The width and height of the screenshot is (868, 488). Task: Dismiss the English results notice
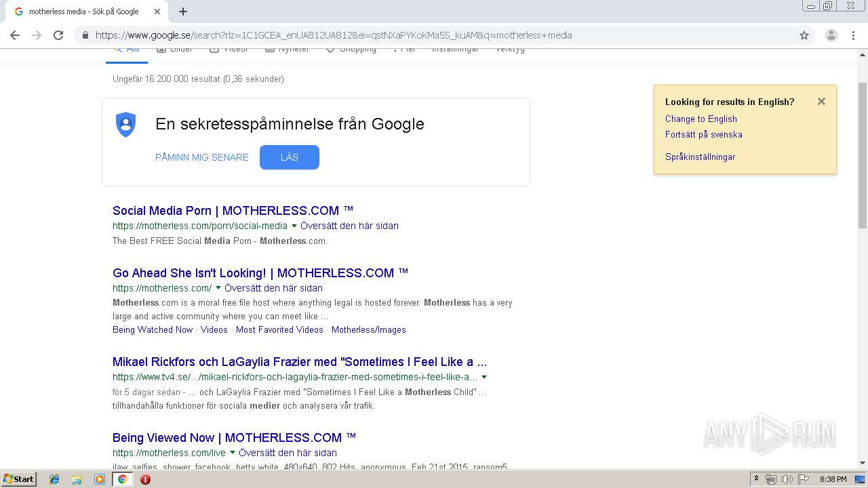821,102
